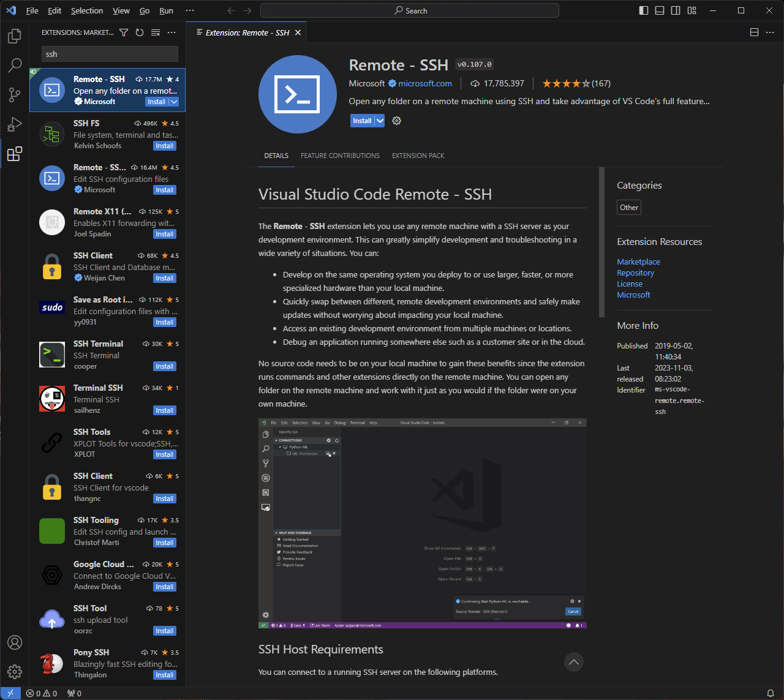
Task: Open the Accounts menu icon
Action: click(15, 642)
